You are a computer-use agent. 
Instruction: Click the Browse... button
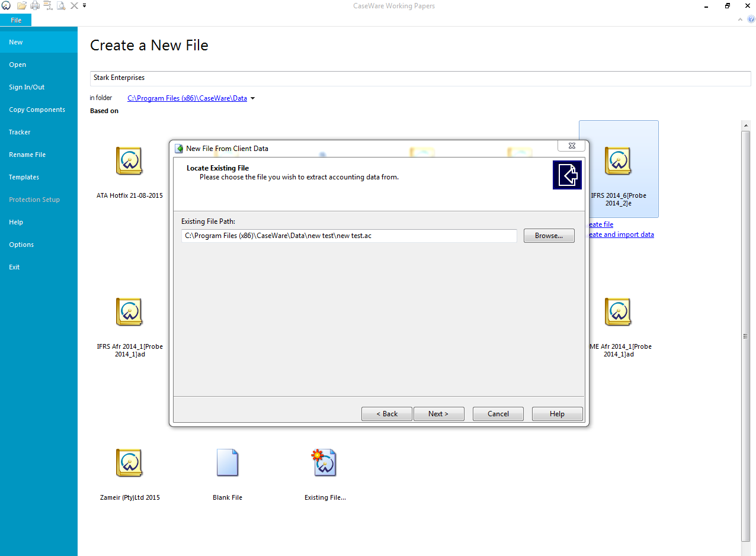549,236
